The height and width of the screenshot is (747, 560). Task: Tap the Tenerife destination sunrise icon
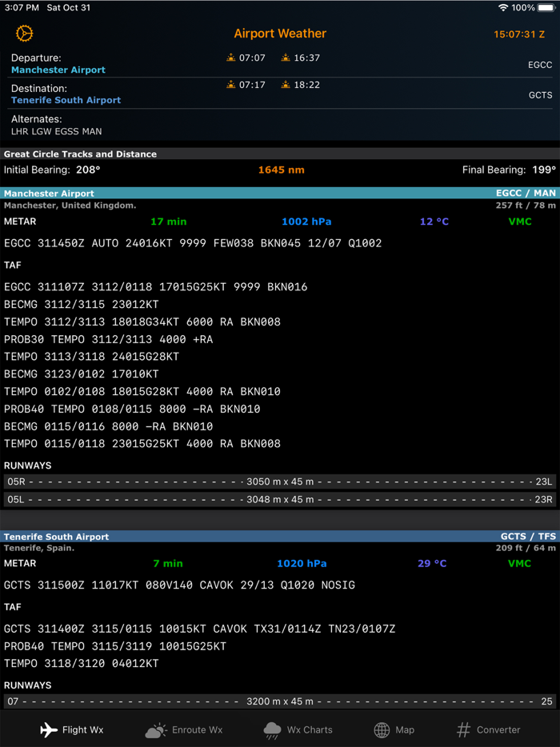[x=231, y=85]
